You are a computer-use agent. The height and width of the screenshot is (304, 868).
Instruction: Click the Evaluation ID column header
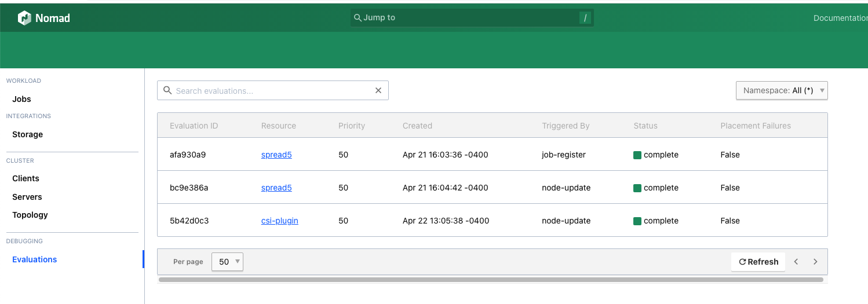click(x=194, y=126)
